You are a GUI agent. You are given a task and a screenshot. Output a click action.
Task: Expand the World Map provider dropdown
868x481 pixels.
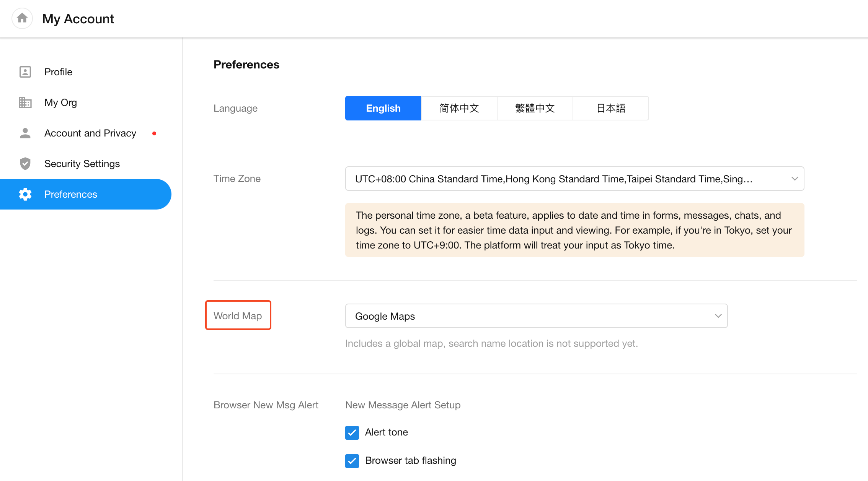pos(536,316)
